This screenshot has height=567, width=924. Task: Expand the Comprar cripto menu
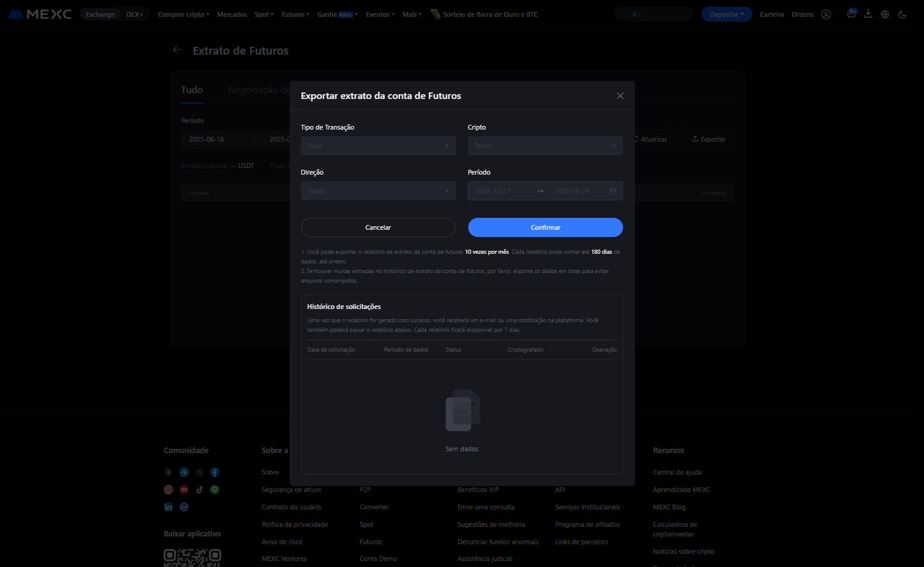pyautogui.click(x=183, y=14)
